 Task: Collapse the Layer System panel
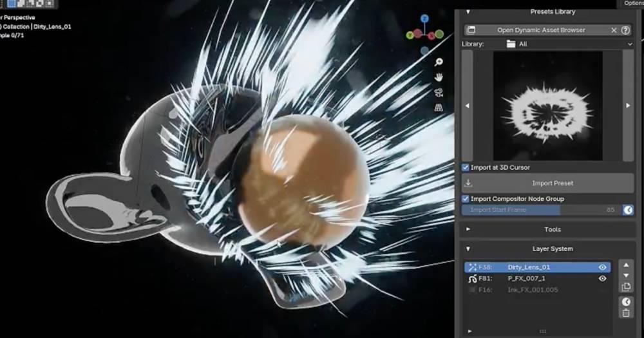(468, 249)
